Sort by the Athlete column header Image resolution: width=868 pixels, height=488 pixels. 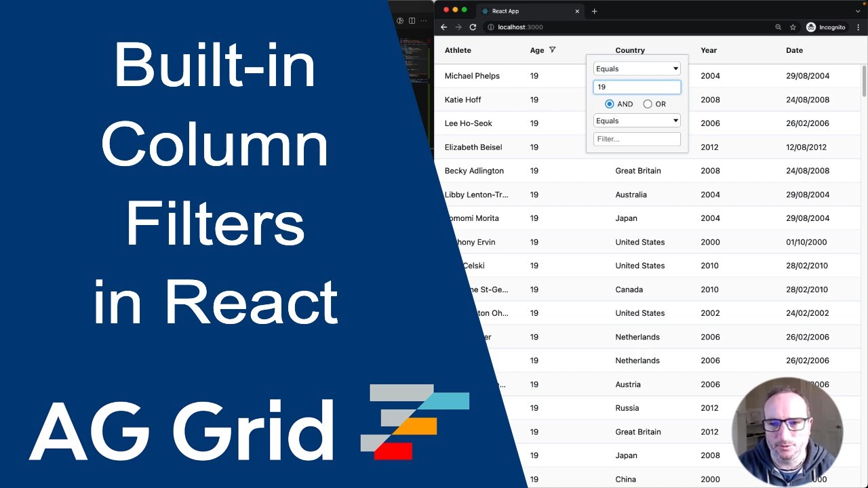click(x=458, y=50)
